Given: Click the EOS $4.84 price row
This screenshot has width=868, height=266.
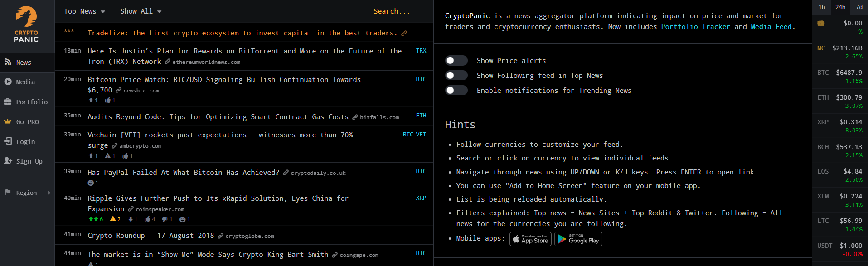Looking at the screenshot, I should tap(840, 175).
